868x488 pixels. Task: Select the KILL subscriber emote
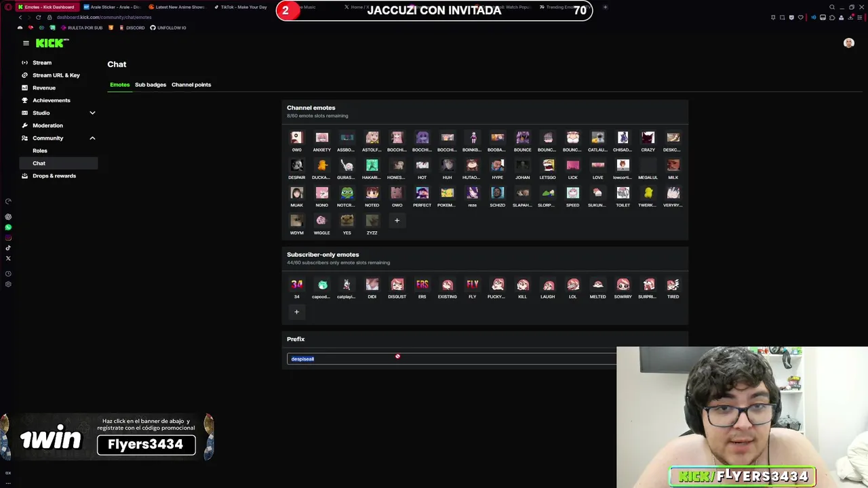[x=522, y=289]
